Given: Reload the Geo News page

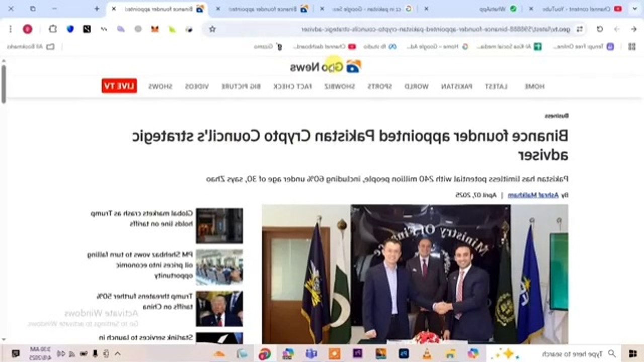Looking at the screenshot, I should point(600,29).
